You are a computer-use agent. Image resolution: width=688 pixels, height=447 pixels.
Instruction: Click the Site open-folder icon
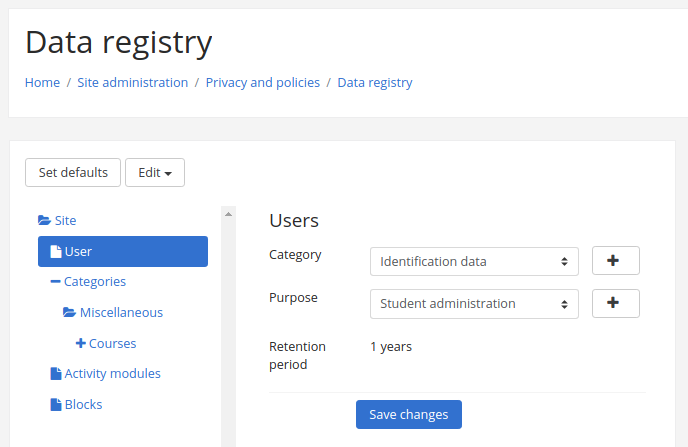coord(44,221)
